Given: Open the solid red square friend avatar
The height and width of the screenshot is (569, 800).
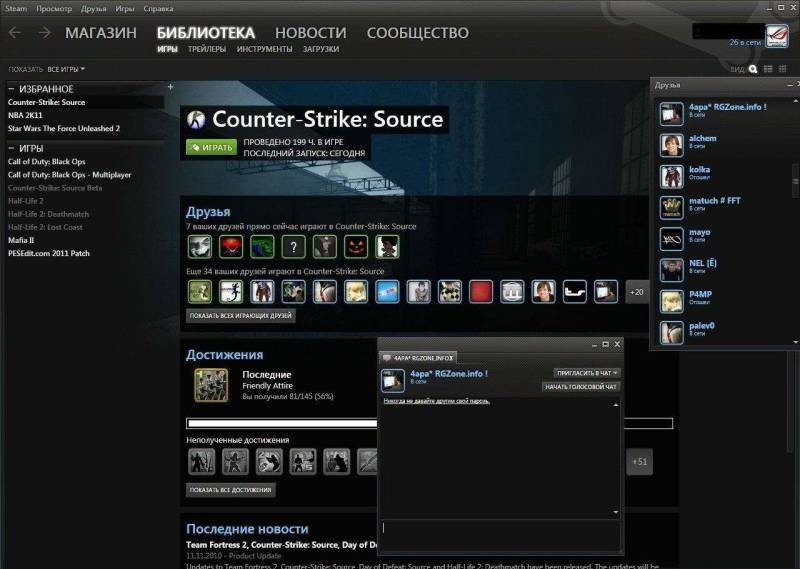Looking at the screenshot, I should tap(481, 292).
